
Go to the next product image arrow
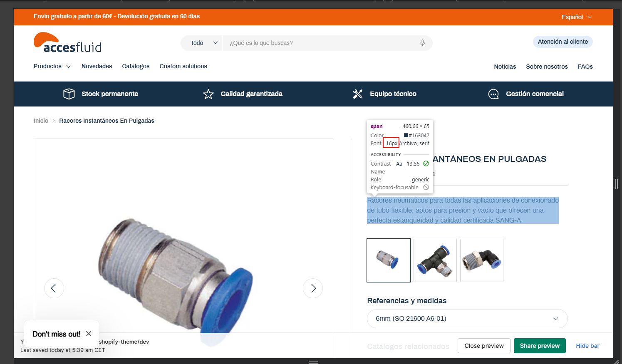coord(313,288)
